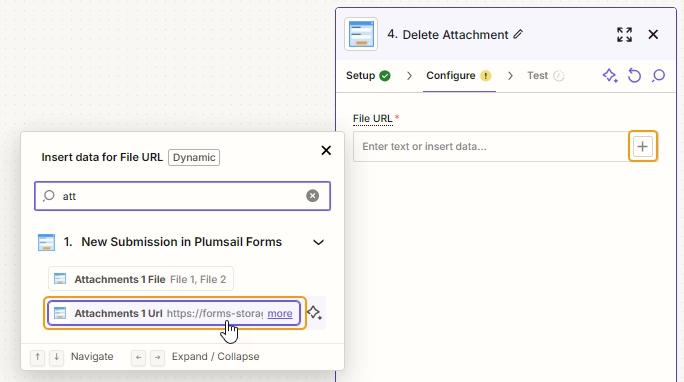The image size is (684, 382).
Task: Rename step using the pencil edit icon
Action: tap(518, 34)
